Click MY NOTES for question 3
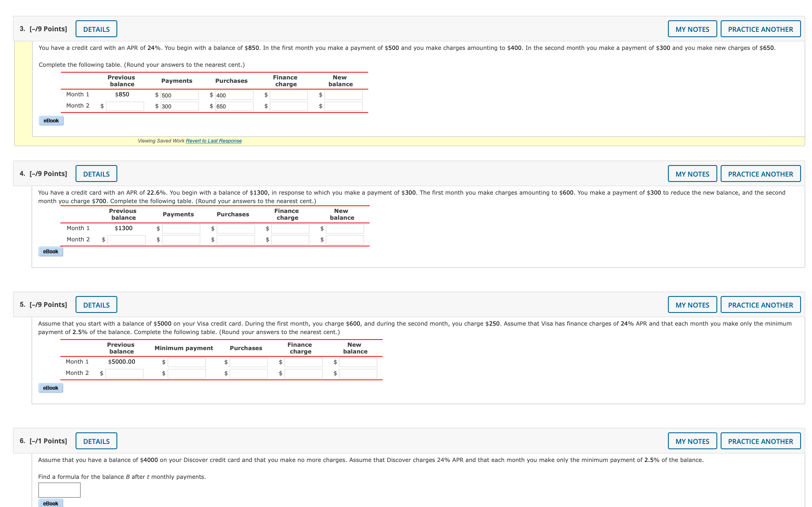The image size is (812, 507). [692, 29]
